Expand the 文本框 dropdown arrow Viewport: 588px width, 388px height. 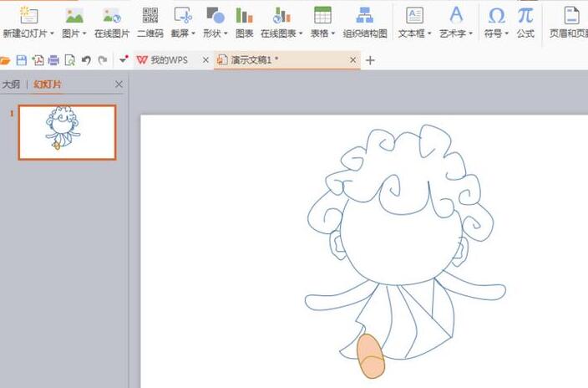tap(429, 33)
